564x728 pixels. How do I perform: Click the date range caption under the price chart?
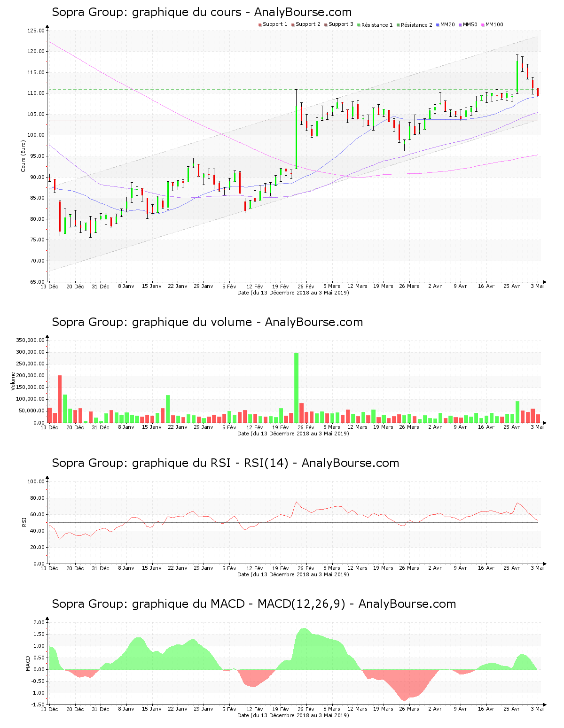[x=293, y=293]
